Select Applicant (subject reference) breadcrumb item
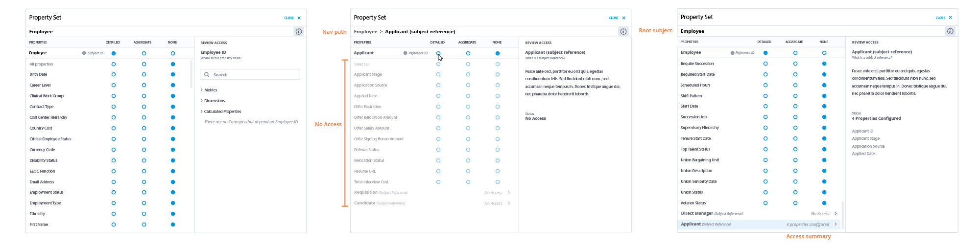The height and width of the screenshot is (245, 980). pos(420,32)
